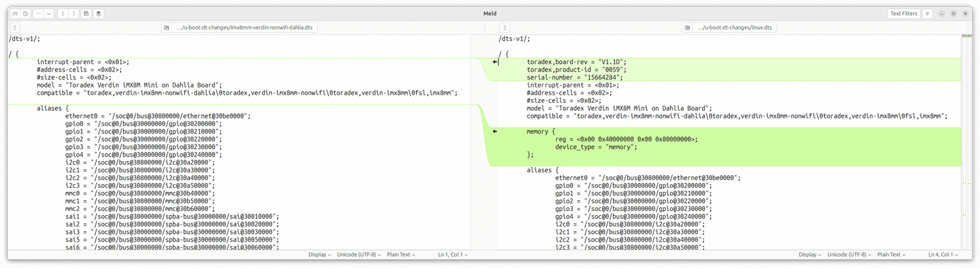Jump to next change with down arrow
980x268 pixels.
(49, 13)
